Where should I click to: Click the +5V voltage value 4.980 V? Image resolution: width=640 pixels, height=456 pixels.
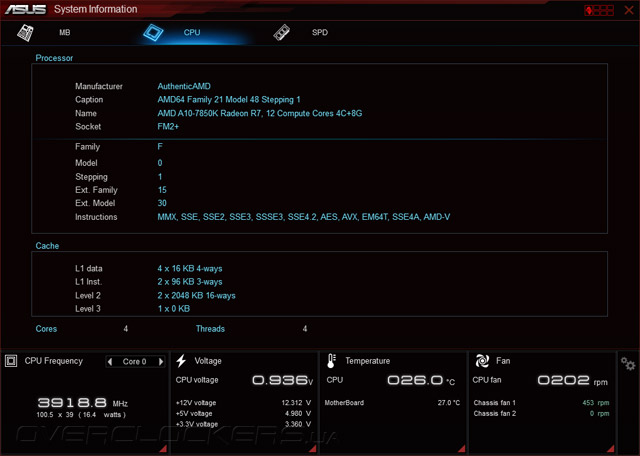(298, 413)
